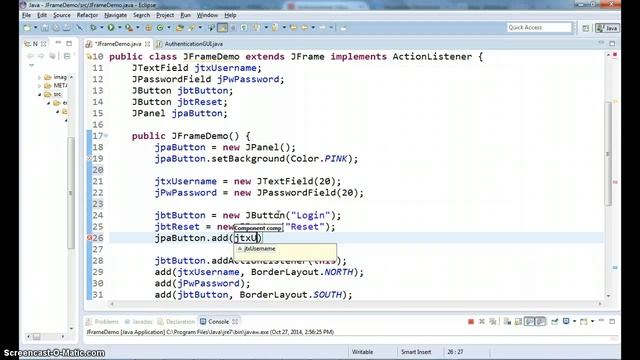Viewport: 640px width, 360px height.
Task: Click the editor vertical scrollbar
Action: (608, 153)
